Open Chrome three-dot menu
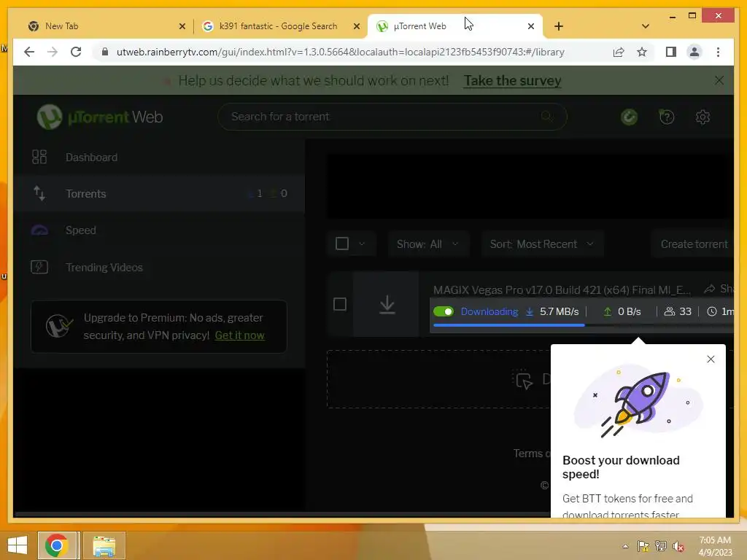The width and height of the screenshot is (747, 560). tap(718, 52)
